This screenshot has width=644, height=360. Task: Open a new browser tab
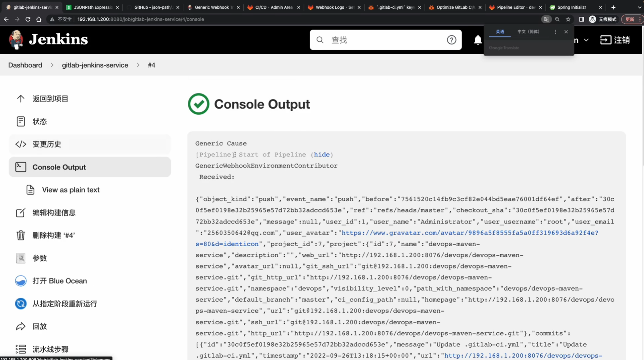[x=613, y=7]
